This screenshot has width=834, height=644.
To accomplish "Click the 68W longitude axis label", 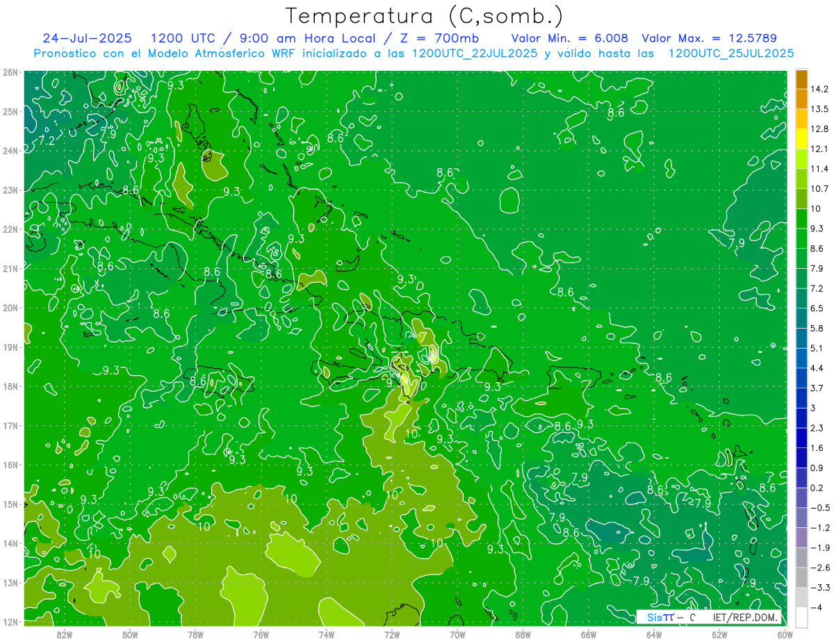I will click(x=523, y=634).
